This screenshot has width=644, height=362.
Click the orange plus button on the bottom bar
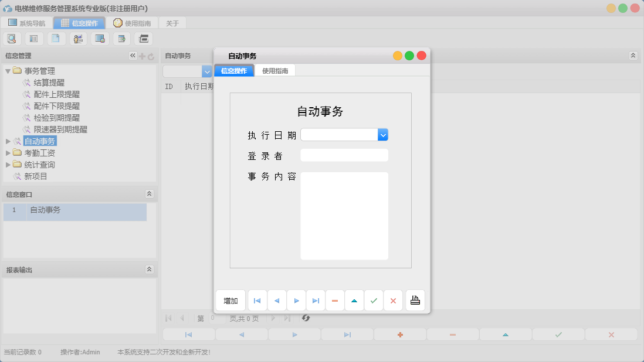click(x=399, y=334)
